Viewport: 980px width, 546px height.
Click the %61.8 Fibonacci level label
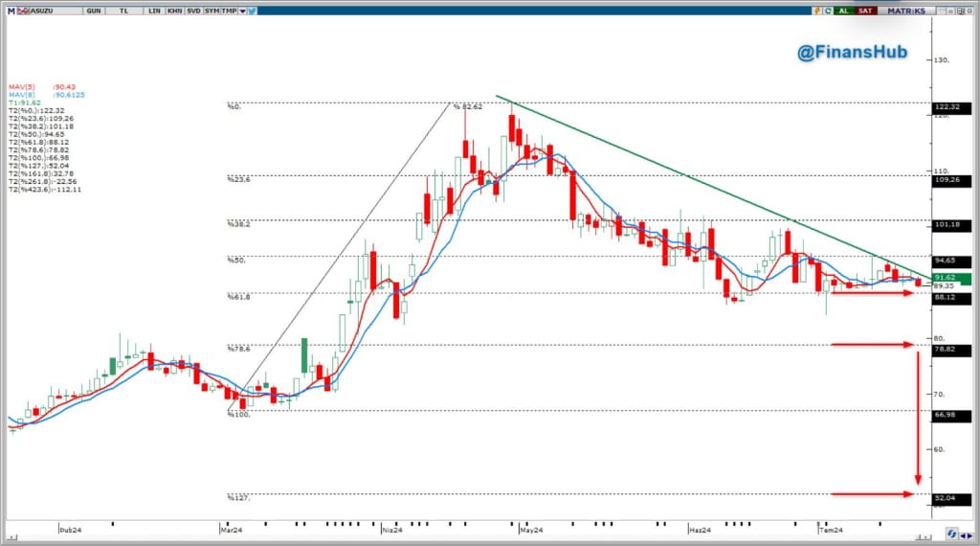(x=239, y=297)
